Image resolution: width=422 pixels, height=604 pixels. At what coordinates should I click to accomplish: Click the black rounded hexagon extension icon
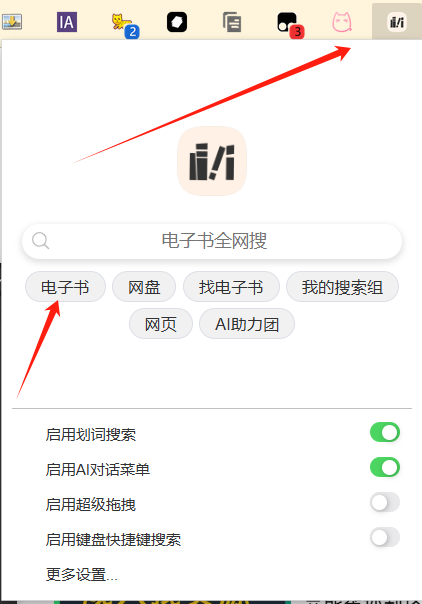(177, 22)
